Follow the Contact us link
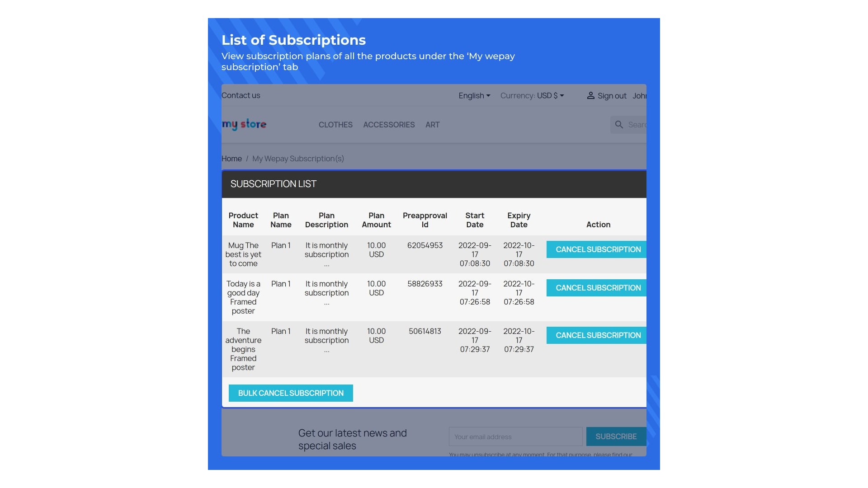This screenshot has height=488, width=868. pyautogui.click(x=241, y=95)
